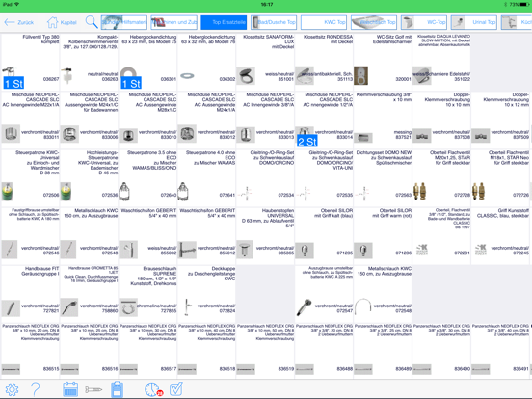This screenshot has width=532, height=399.
Task: Select Auszugbrause umstellbar image 072547
Action: [304, 307]
